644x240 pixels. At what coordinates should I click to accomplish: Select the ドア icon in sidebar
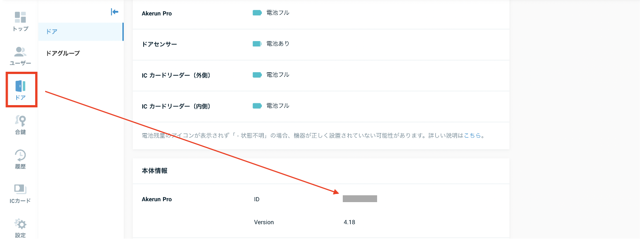[21, 87]
